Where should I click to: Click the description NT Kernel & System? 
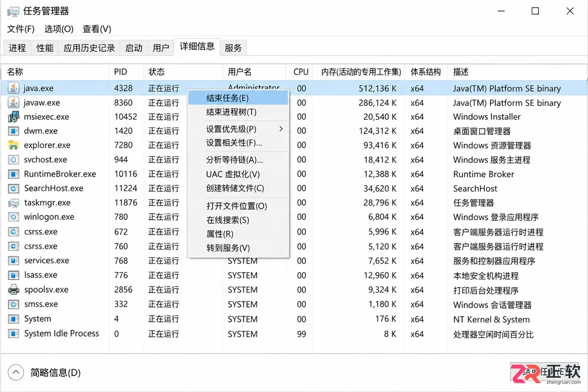(491, 320)
